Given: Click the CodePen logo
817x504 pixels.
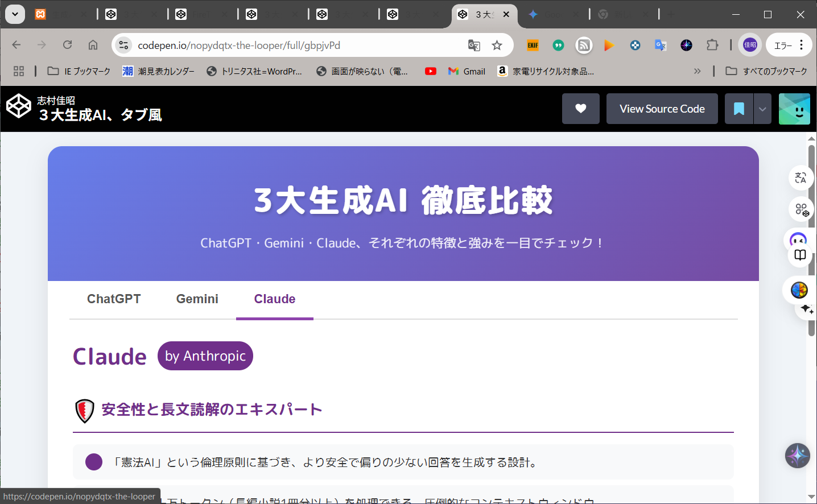Looking at the screenshot, I should [18, 106].
